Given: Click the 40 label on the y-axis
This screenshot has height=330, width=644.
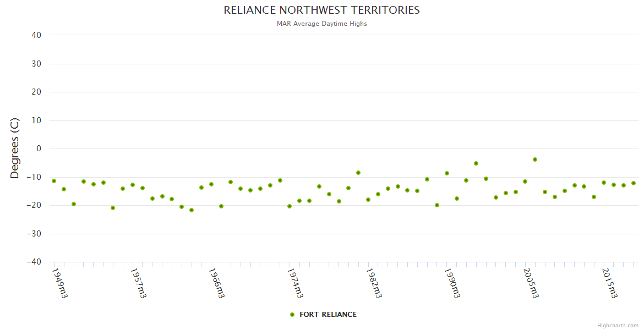Looking at the screenshot, I should pos(36,35).
